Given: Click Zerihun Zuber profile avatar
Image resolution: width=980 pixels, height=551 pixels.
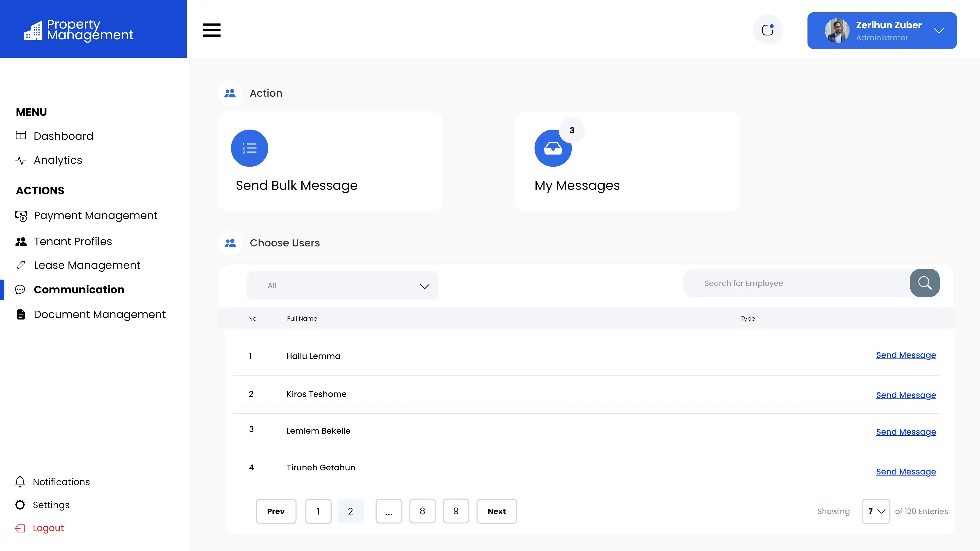Looking at the screenshot, I should pos(837,30).
